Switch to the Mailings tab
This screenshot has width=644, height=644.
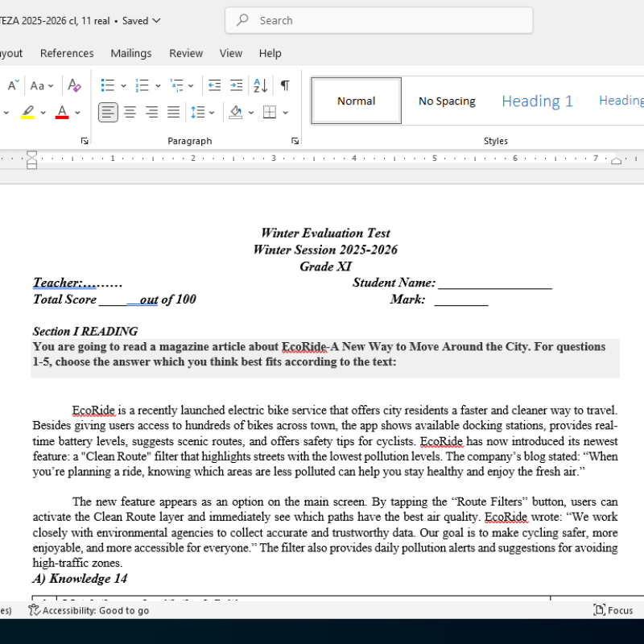click(130, 53)
